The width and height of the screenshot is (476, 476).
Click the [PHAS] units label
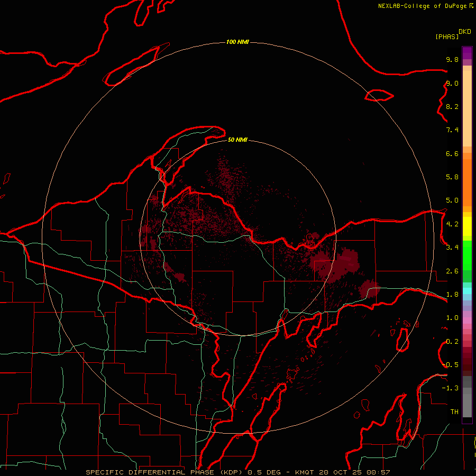point(447,36)
